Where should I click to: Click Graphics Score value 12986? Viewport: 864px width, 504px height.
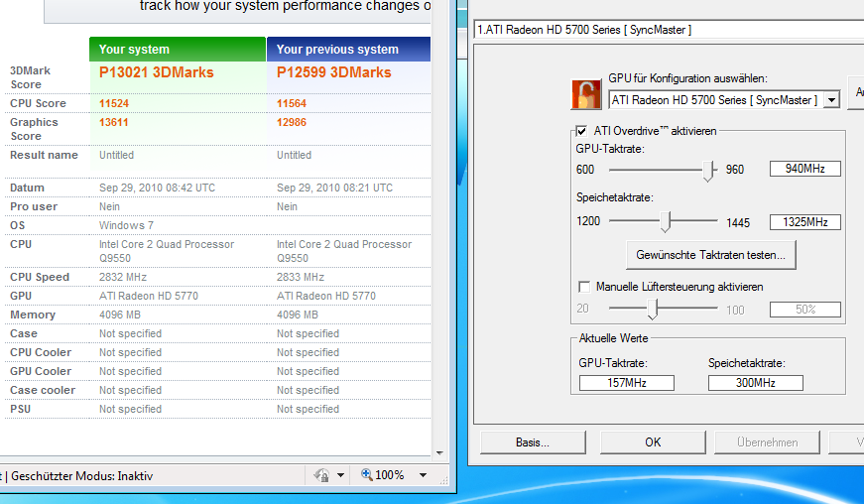pos(292,122)
